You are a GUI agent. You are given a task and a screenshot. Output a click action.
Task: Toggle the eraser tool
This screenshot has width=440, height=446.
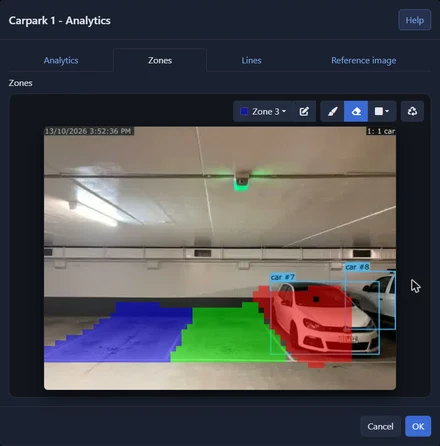[356, 111]
